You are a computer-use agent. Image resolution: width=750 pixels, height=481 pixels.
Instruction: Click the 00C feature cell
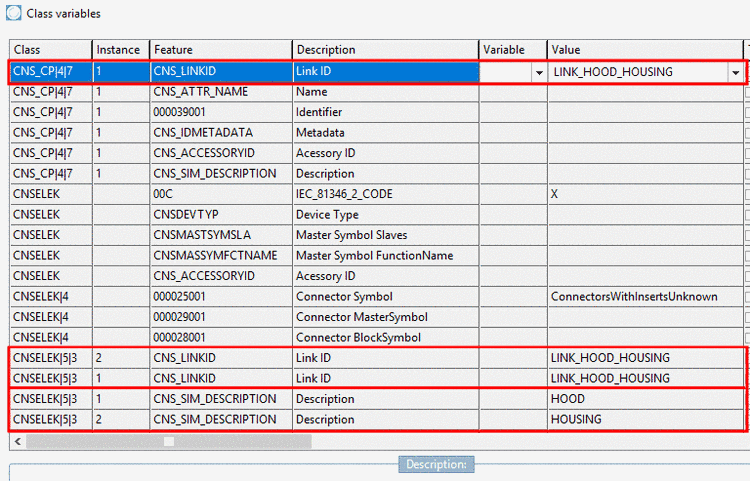[x=221, y=194]
